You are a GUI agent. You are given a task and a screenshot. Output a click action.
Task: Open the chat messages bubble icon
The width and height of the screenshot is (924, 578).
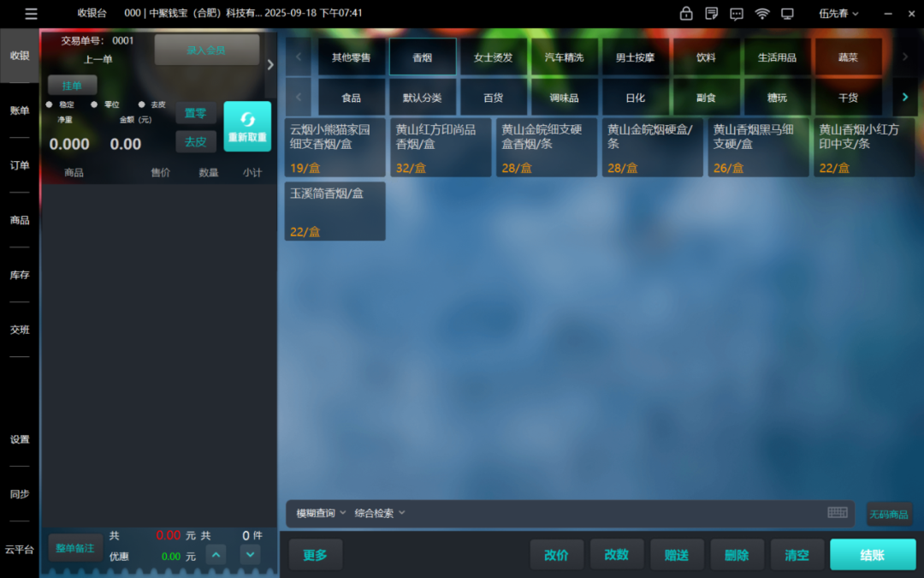tap(737, 14)
